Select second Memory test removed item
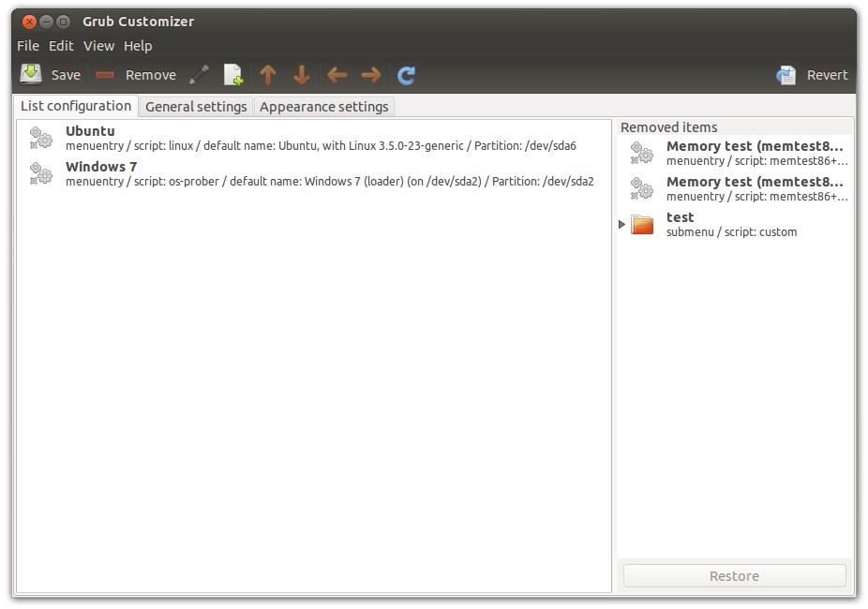The width and height of the screenshot is (868, 609). click(735, 188)
